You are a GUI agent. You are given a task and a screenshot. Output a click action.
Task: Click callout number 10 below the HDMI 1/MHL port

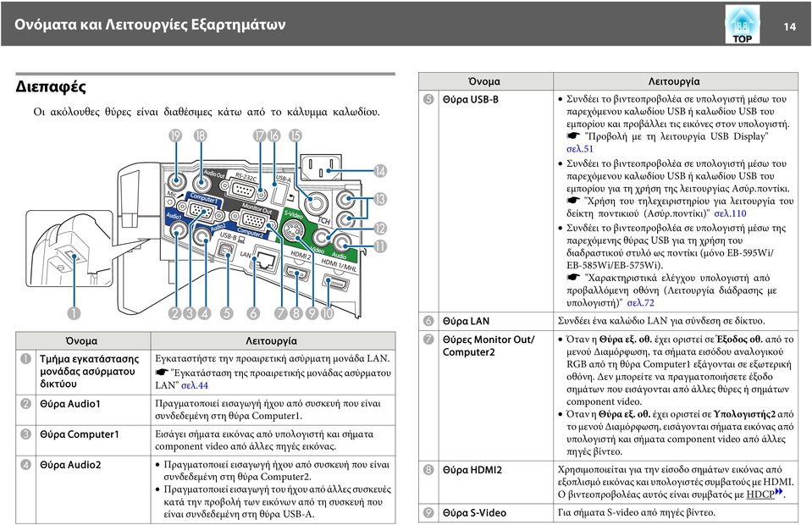click(328, 312)
